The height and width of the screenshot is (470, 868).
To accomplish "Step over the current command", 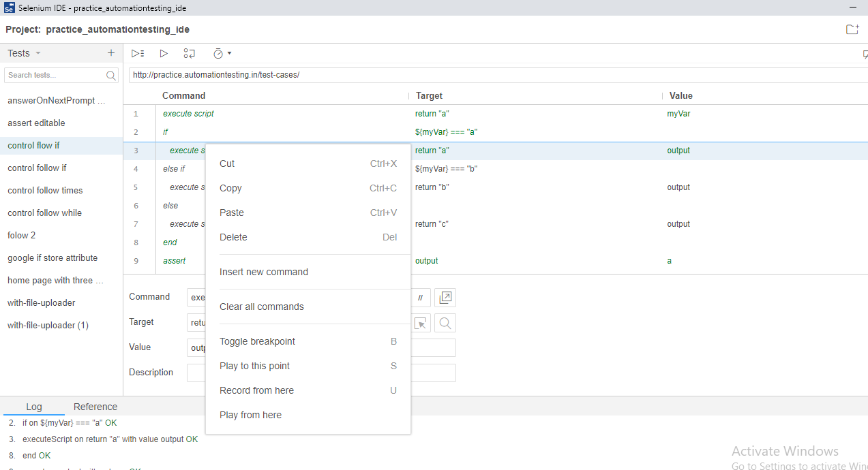I will coord(190,53).
